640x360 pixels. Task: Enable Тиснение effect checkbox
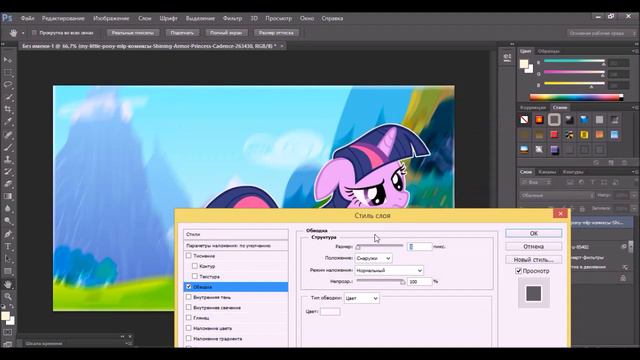[x=189, y=256]
